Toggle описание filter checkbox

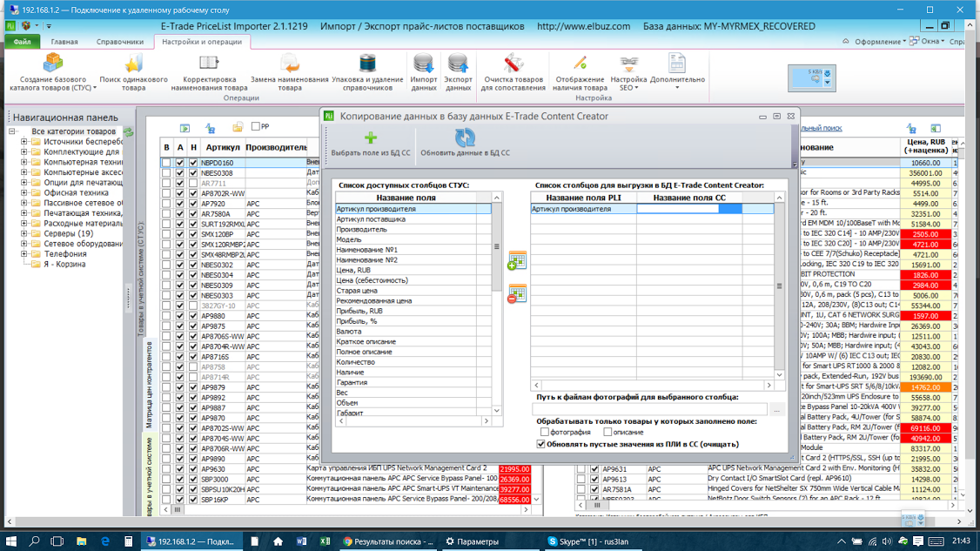click(x=607, y=432)
